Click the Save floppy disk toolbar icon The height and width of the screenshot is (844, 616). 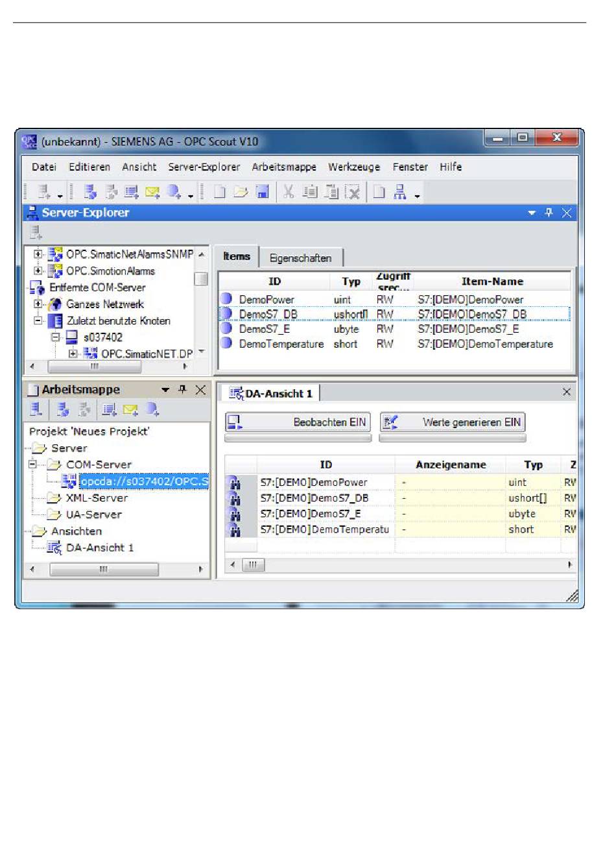263,191
